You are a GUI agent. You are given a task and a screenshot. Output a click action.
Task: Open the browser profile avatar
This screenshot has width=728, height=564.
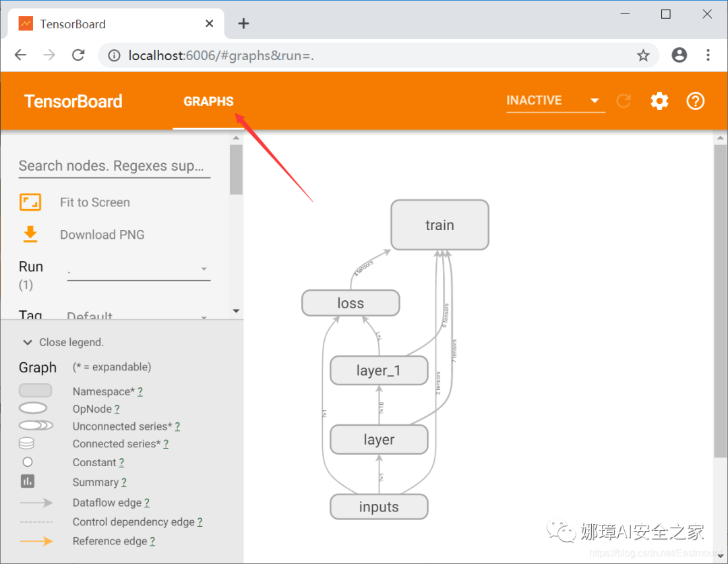pos(679,55)
